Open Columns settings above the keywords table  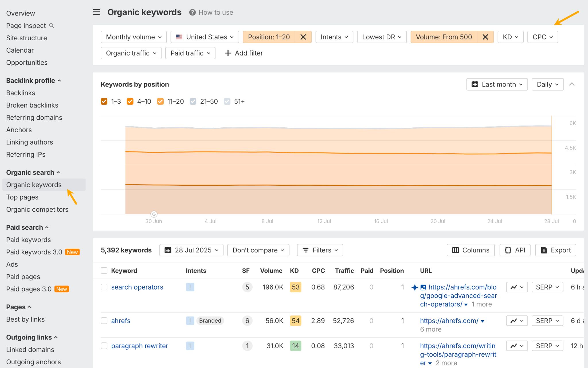470,250
